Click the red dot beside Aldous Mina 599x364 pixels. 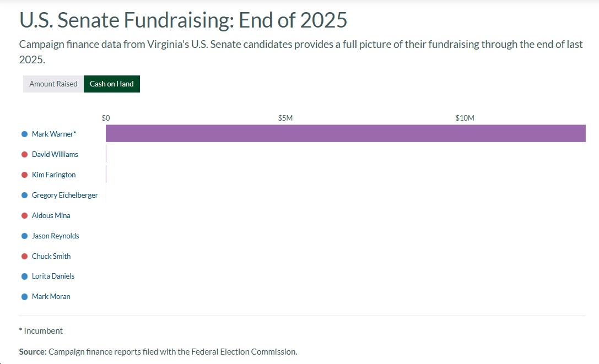24,215
